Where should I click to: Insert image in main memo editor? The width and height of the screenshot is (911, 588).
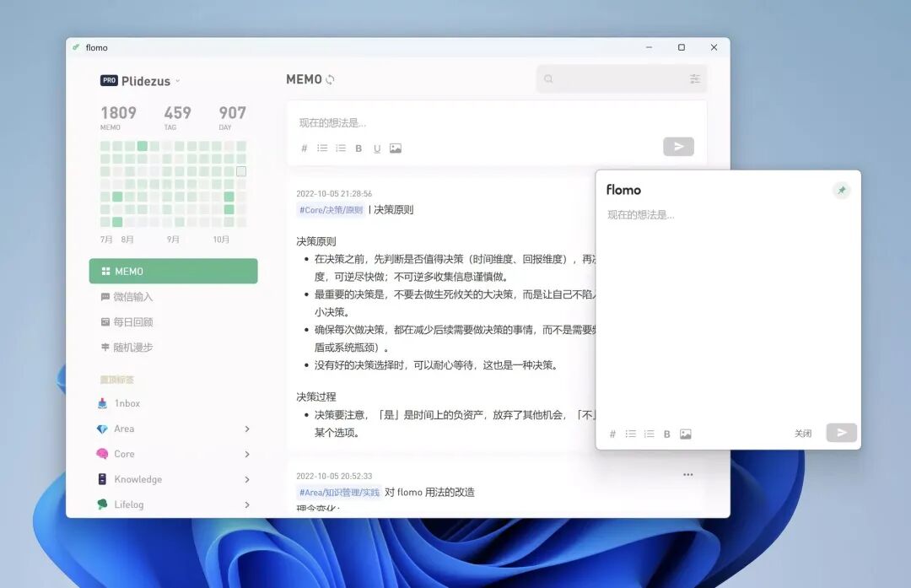tap(396, 148)
